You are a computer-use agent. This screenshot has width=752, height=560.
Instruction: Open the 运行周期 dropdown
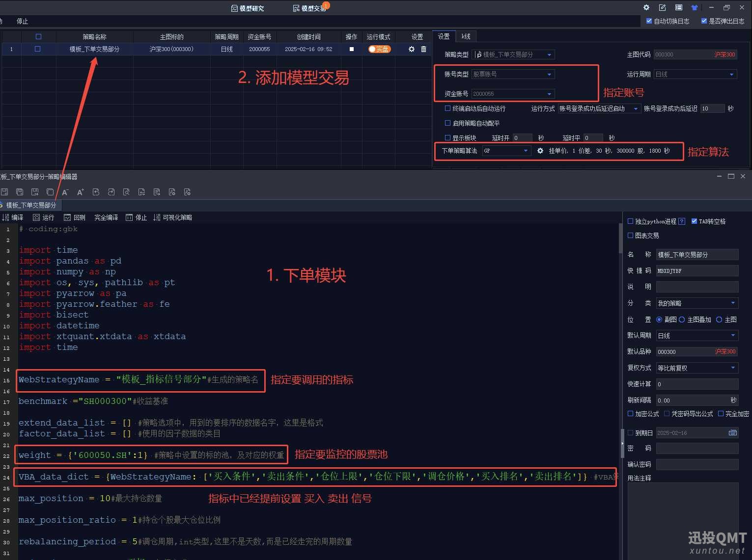click(696, 74)
